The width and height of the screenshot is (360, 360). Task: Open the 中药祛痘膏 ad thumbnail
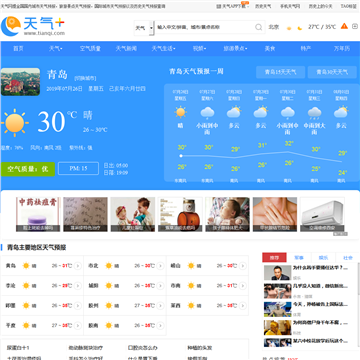[38, 214]
